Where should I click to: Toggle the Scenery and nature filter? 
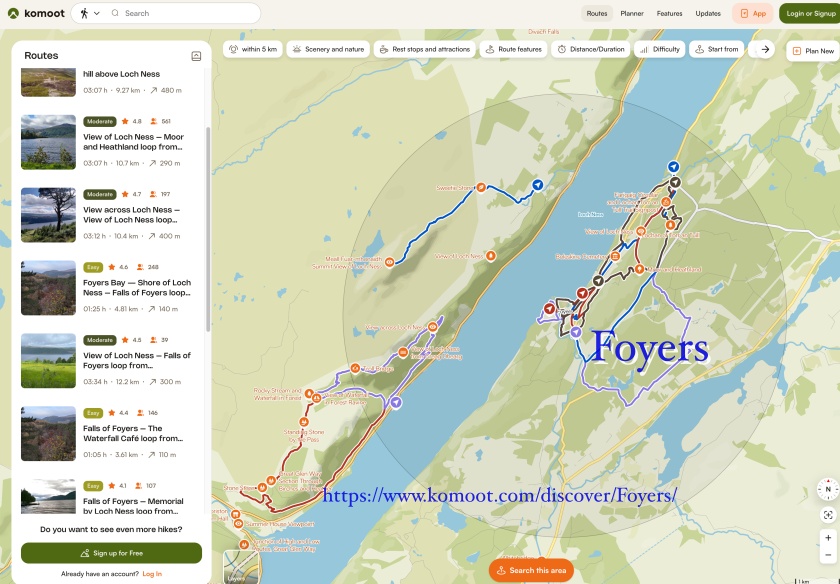(x=328, y=49)
